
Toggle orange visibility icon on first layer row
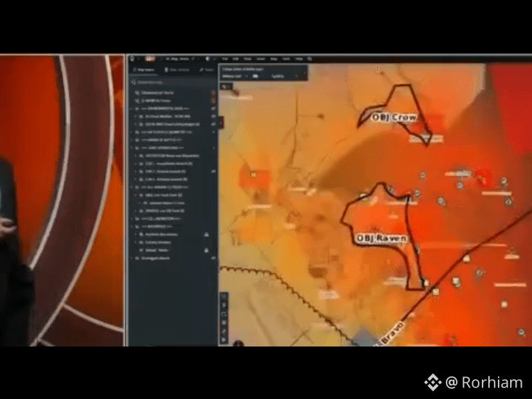click(213, 93)
